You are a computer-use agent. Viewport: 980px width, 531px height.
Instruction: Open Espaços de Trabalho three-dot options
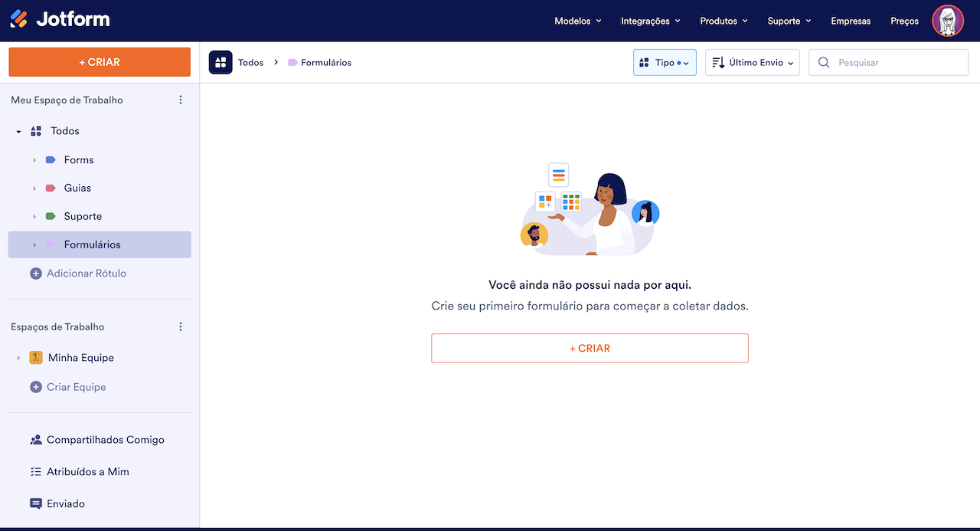click(181, 327)
